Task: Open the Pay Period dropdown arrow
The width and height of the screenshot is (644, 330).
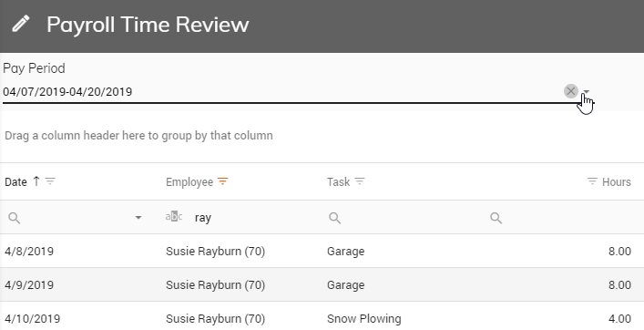Action: click(587, 92)
